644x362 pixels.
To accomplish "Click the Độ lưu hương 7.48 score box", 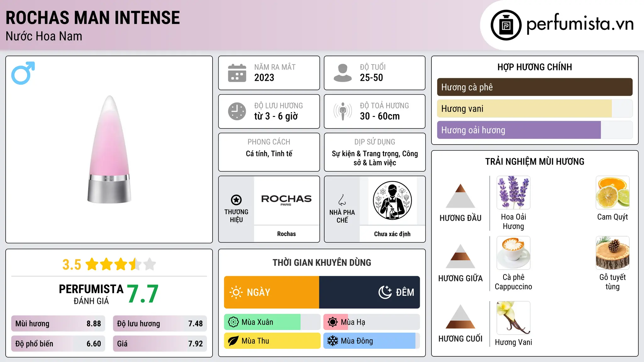I will click(x=160, y=324).
